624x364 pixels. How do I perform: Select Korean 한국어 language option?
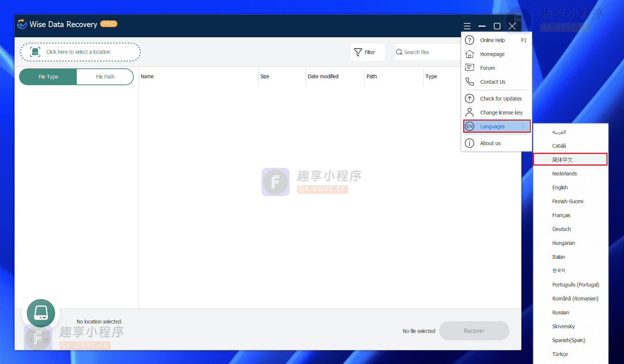point(571,271)
